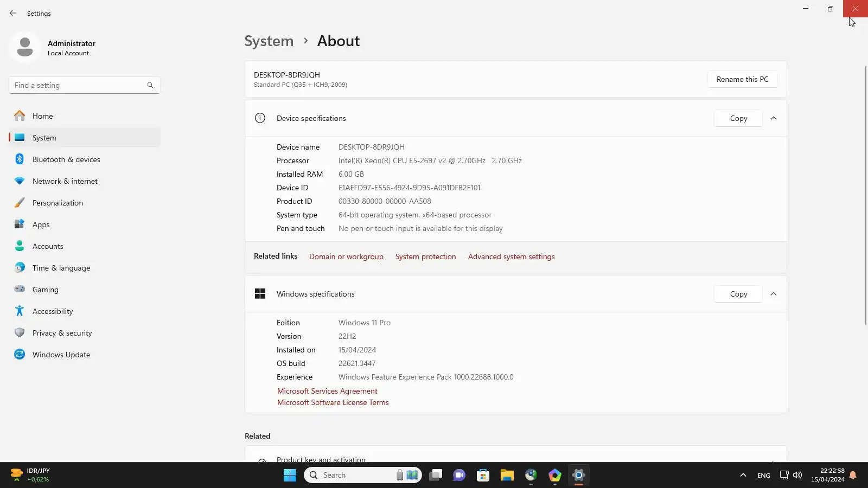Go to Network & internet

[x=85, y=181]
